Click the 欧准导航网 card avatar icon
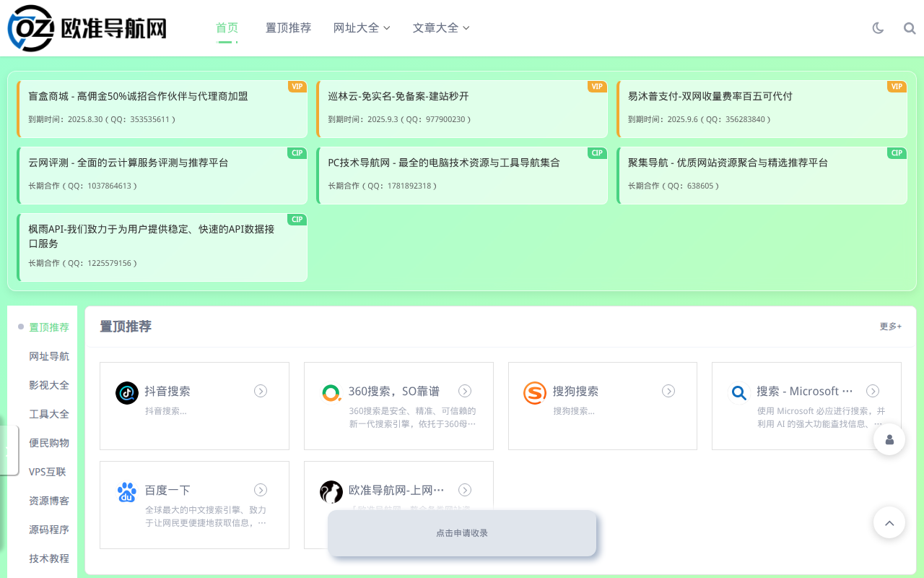Screen dimensions: 924x578 pos(331,492)
